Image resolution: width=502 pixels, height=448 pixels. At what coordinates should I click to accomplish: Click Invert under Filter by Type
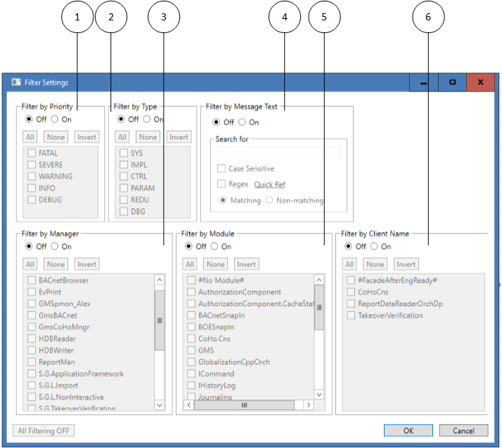(x=179, y=137)
